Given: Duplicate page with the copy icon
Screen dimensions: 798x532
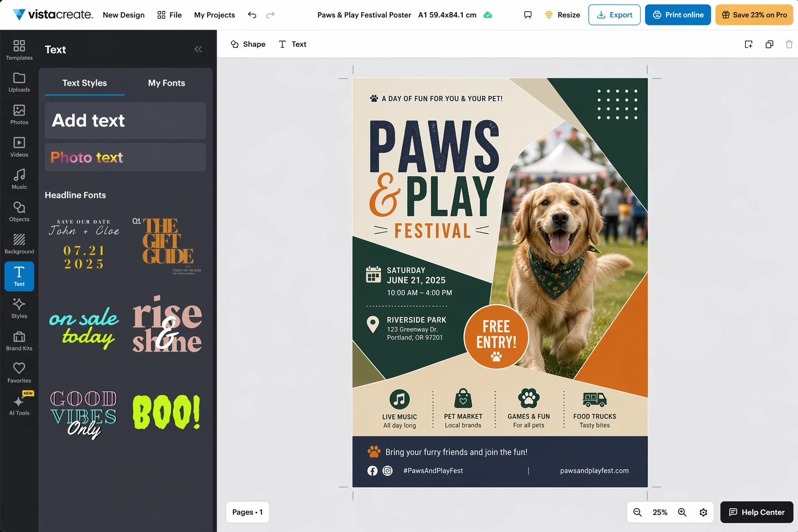Looking at the screenshot, I should tap(769, 44).
